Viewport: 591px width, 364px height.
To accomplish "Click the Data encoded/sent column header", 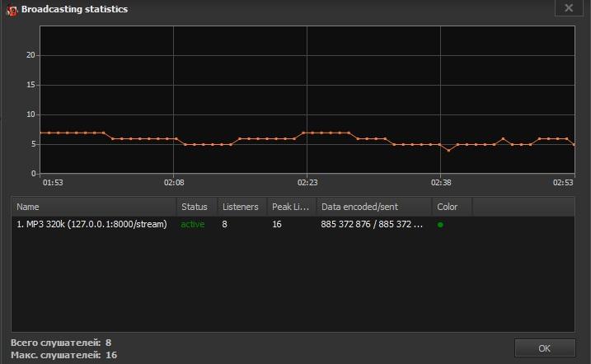I will (374, 207).
